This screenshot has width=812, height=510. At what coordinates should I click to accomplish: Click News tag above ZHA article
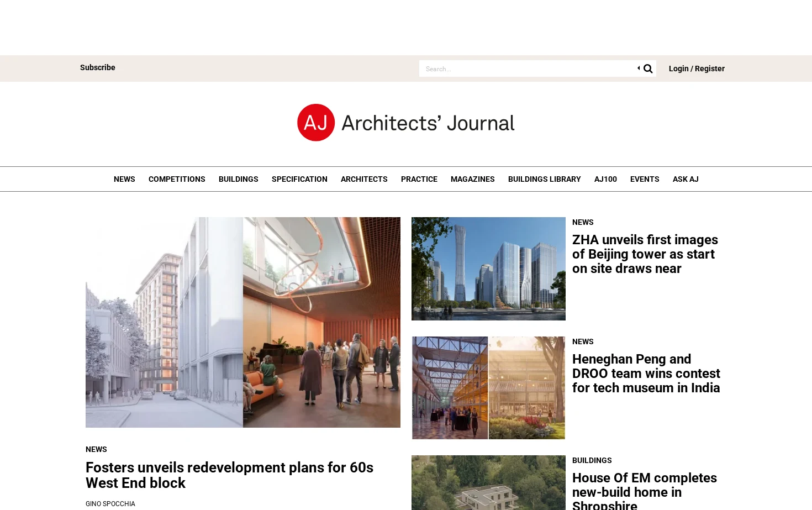[583, 222]
